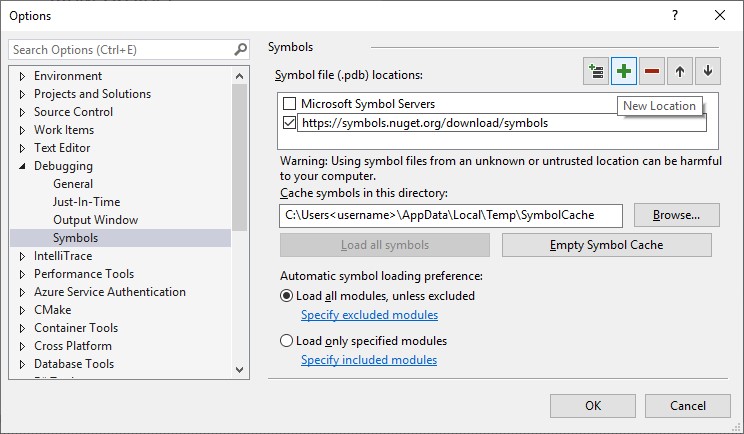Click the green plus New Location icon
The height and width of the screenshot is (434, 744).
(623, 71)
